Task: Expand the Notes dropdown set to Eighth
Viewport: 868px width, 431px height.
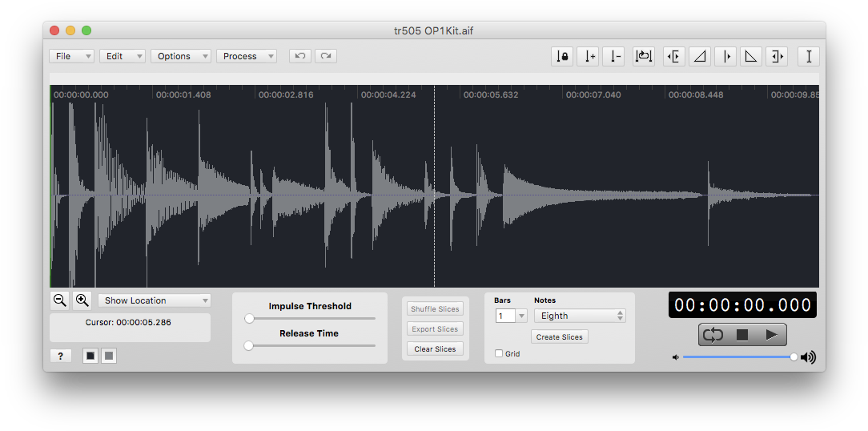Action: point(579,316)
